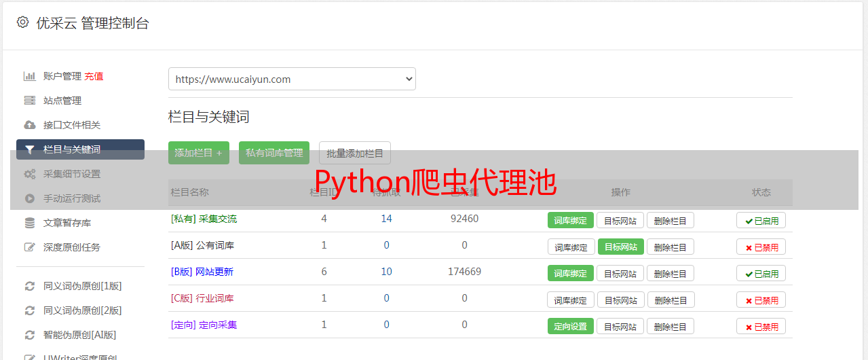The image size is (868, 360).
Task: Click 目标网站 for 定向采集 row
Action: coord(620,326)
